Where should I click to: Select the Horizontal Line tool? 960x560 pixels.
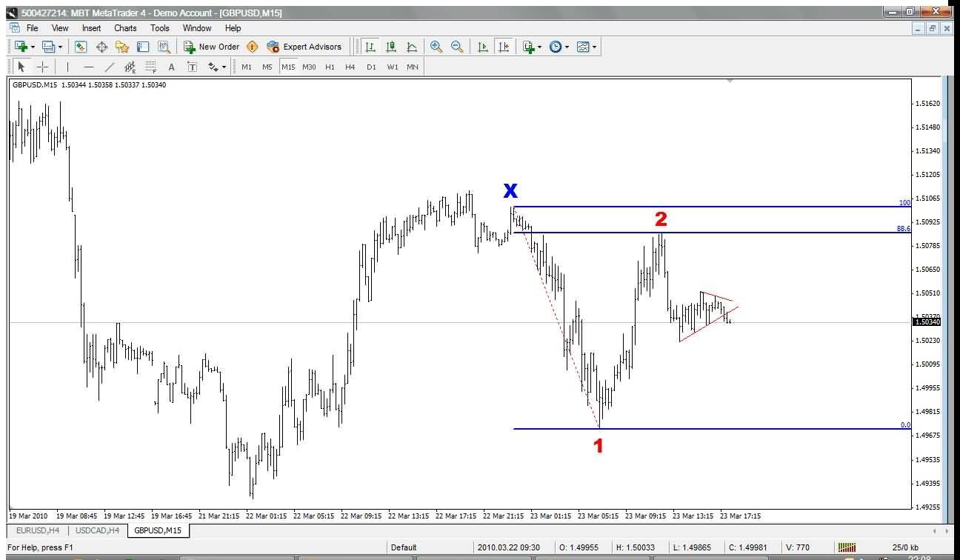[88, 67]
